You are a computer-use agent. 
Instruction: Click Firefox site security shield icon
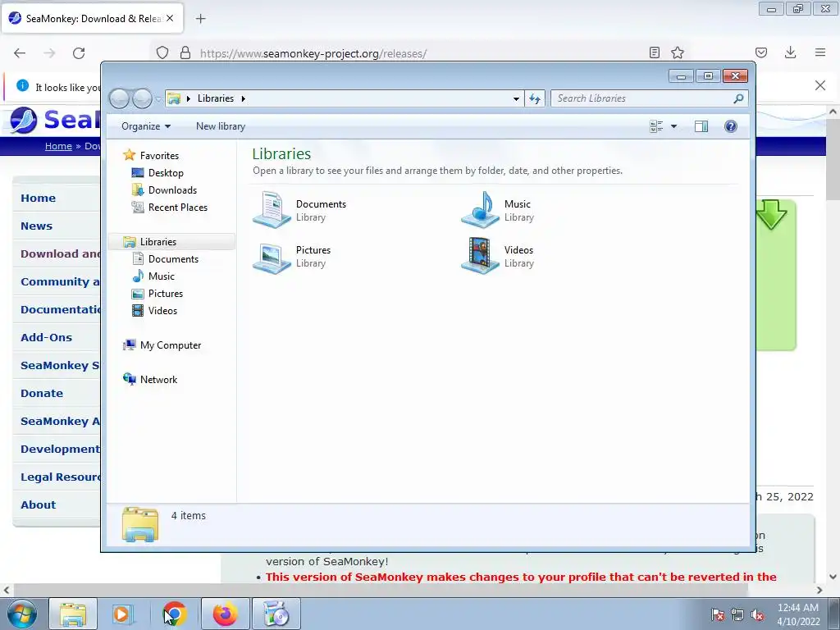(x=162, y=52)
